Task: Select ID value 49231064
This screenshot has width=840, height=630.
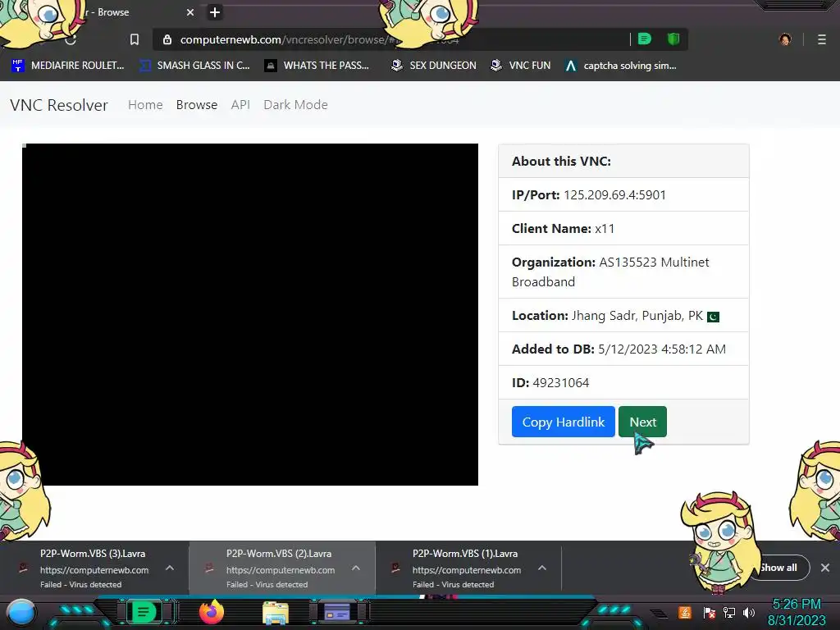Action: coord(561,383)
